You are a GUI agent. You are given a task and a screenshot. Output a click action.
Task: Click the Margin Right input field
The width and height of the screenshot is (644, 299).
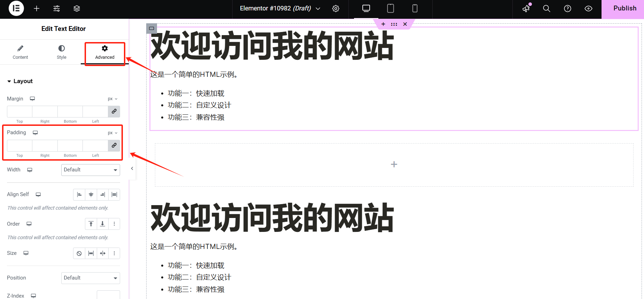45,112
